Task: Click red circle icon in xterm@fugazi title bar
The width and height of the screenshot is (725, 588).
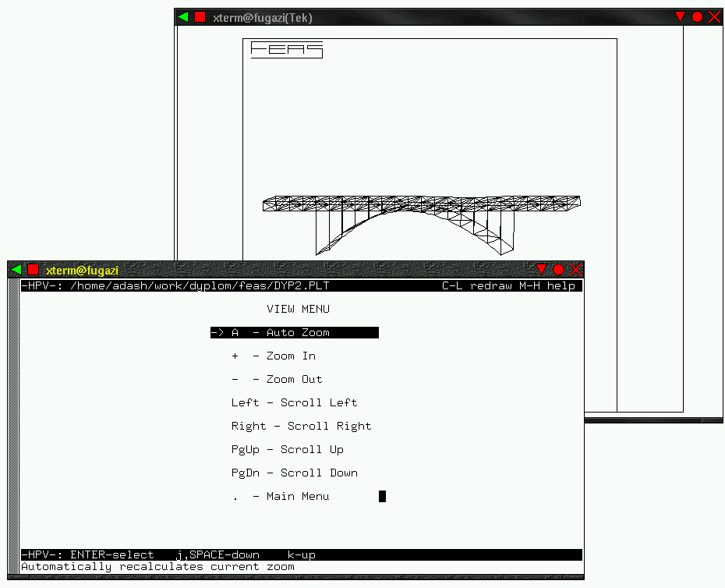Action: (558, 269)
